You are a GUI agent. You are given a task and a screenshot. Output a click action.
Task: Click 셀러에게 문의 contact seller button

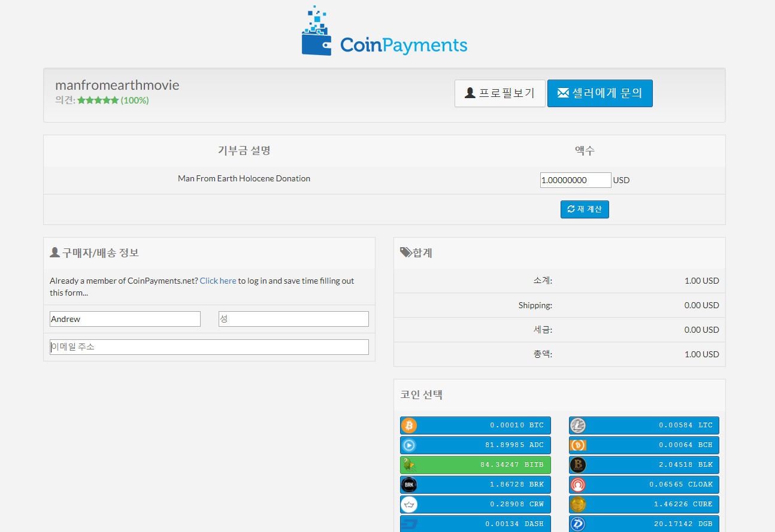(x=600, y=93)
